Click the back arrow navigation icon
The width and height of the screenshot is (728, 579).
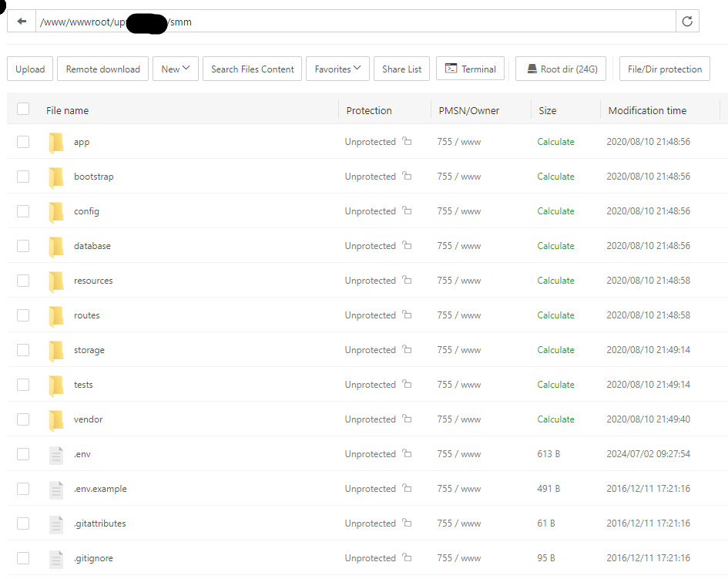coord(22,22)
